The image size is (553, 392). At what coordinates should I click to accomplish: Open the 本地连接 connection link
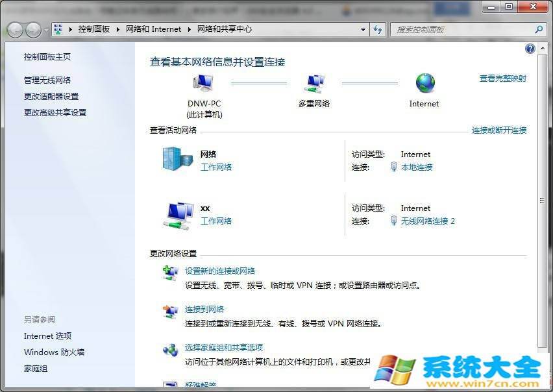coord(417,167)
